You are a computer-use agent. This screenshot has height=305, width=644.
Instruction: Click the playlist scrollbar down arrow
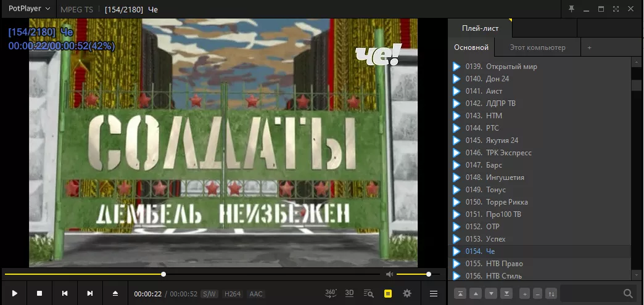[x=637, y=275]
